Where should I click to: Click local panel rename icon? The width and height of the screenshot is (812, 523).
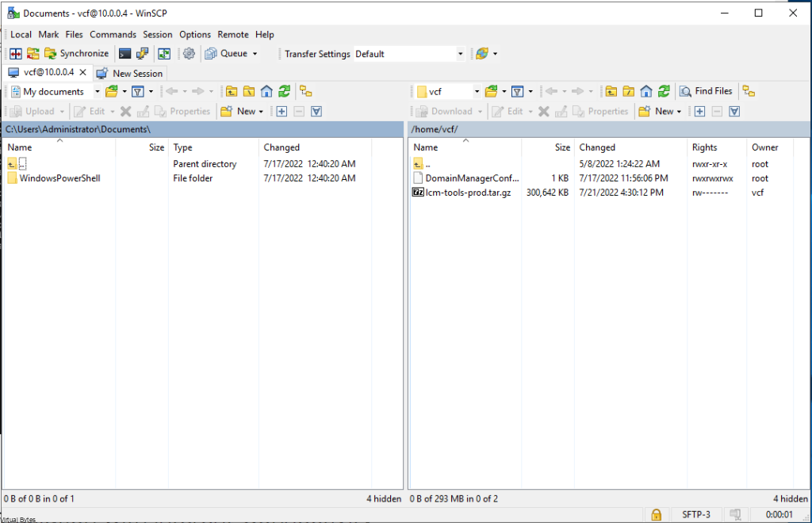click(x=144, y=111)
